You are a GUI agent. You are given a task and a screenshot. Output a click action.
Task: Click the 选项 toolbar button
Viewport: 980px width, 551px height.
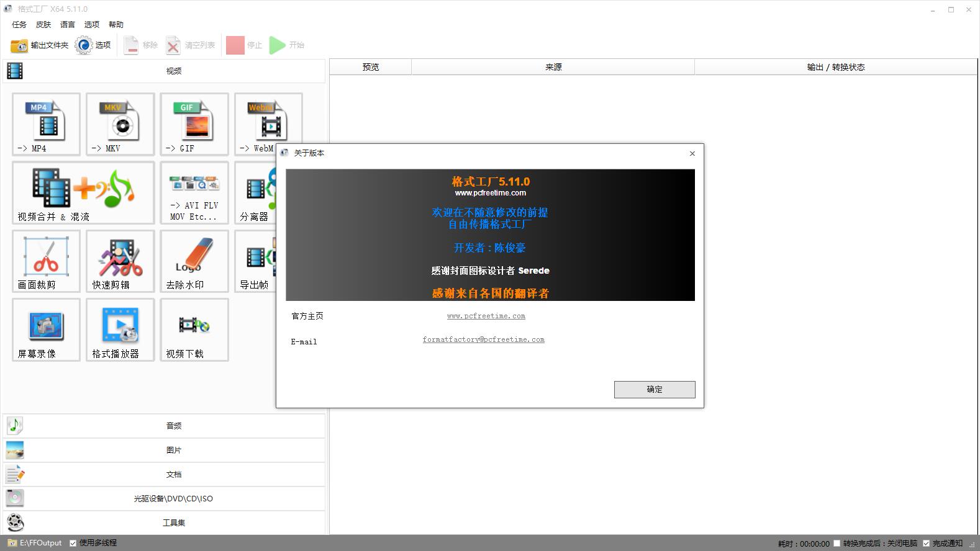click(x=93, y=45)
